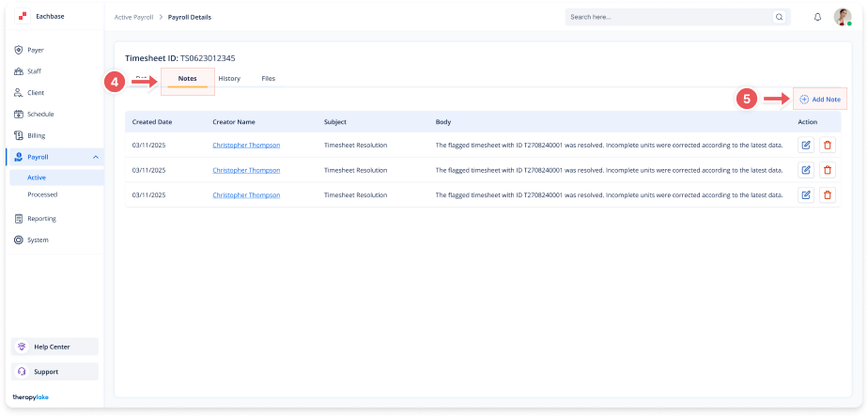
Task: Switch to the Files tab
Action: [x=269, y=79]
